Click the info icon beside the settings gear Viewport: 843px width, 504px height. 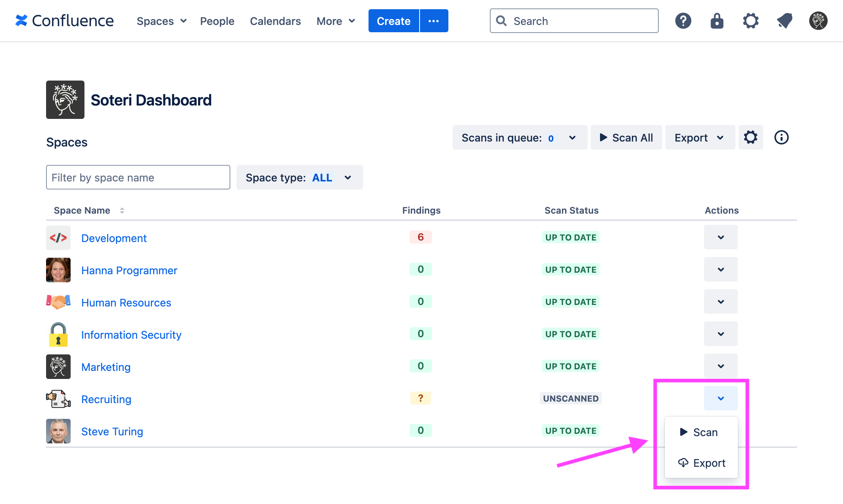pyautogui.click(x=781, y=137)
